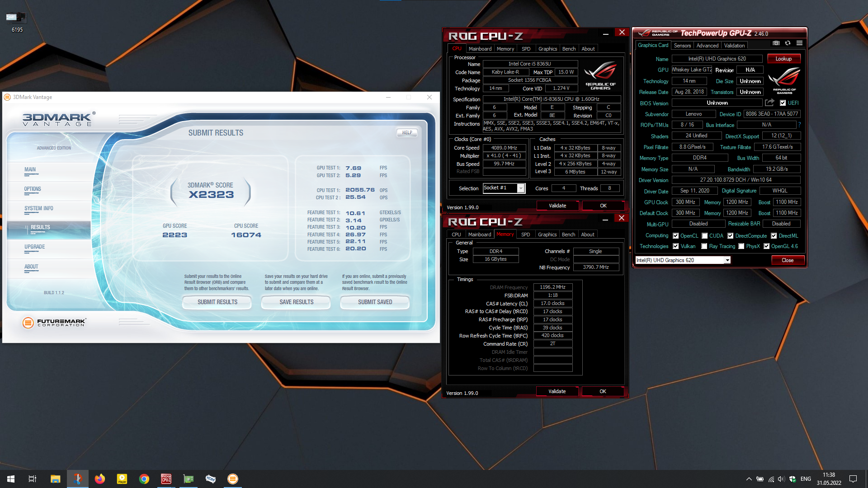Open the yellow Player app on the taskbar
This screenshot has width=868, height=488.
coord(122,479)
